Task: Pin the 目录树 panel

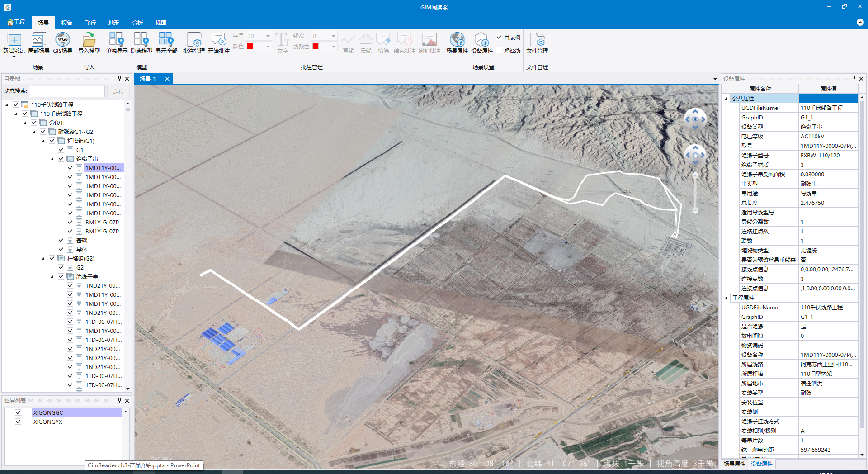Action: click(119, 79)
